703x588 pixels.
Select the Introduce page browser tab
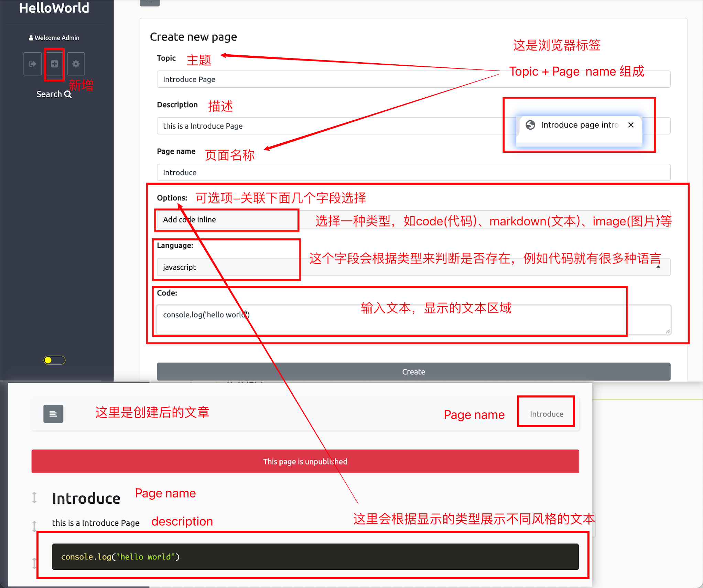tap(579, 125)
